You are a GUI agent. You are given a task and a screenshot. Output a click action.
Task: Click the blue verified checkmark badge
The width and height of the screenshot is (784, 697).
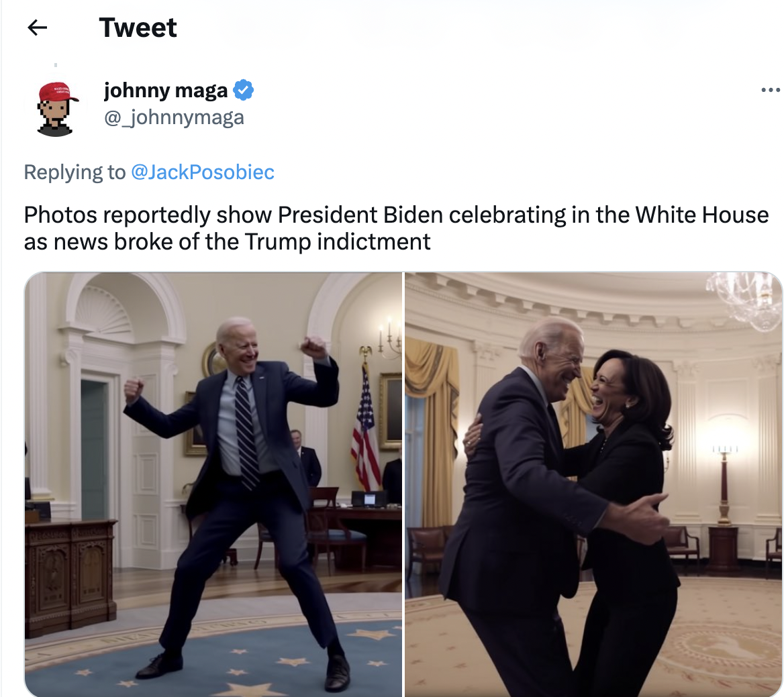(x=244, y=90)
